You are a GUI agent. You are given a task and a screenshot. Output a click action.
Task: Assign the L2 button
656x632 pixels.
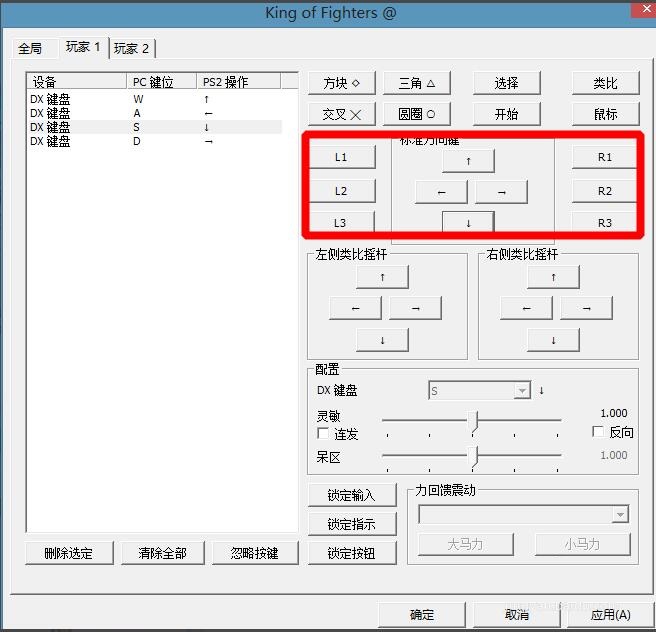pyautogui.click(x=341, y=191)
